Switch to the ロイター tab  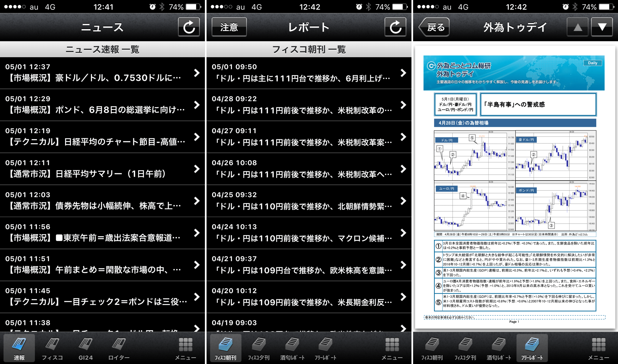click(x=119, y=348)
